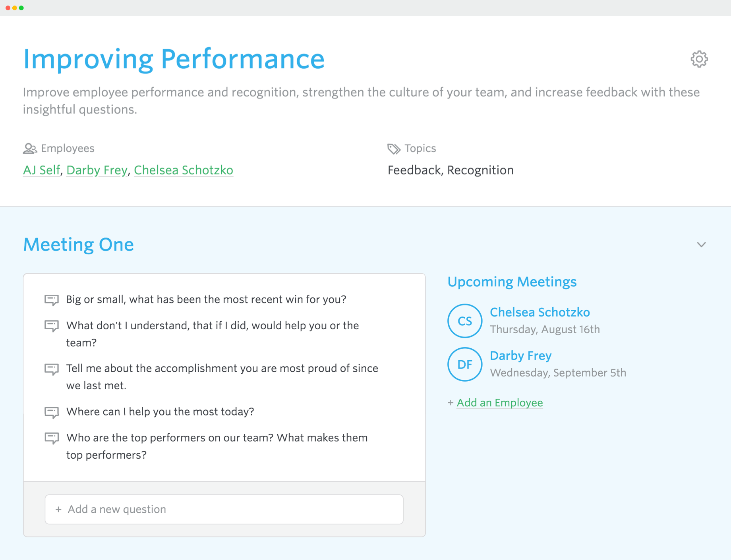Open Chelsea Schotzko's upcoming meeting
The height and width of the screenshot is (560, 731).
540,312
